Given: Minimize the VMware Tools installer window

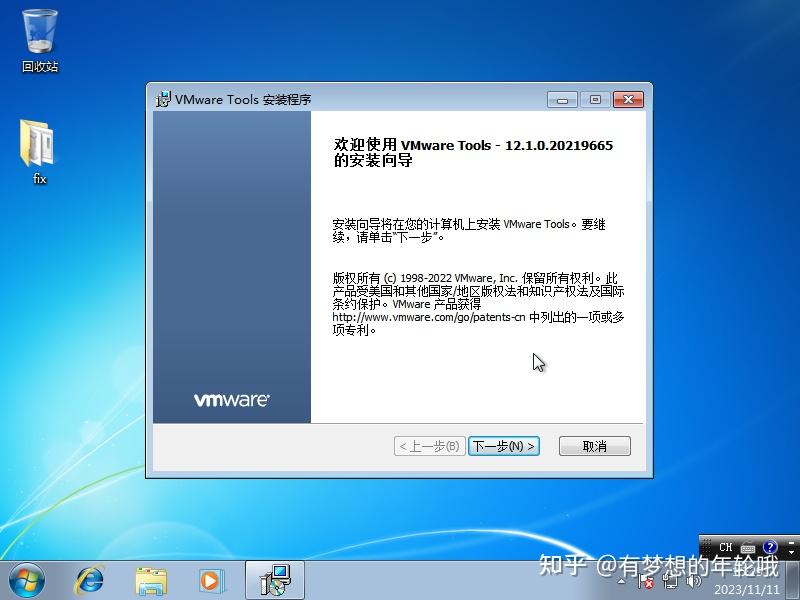Looking at the screenshot, I should pyautogui.click(x=561, y=99).
